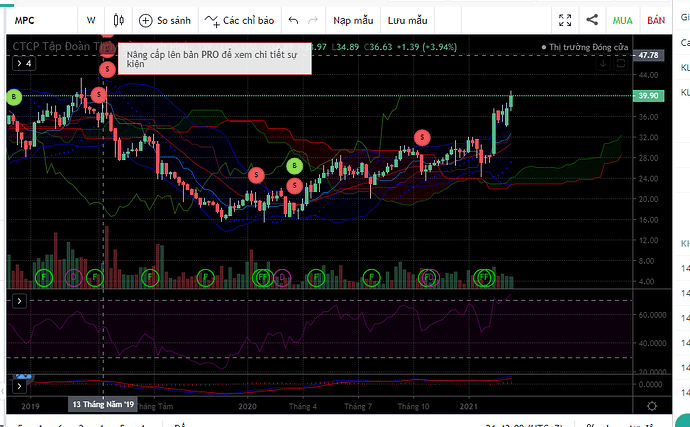Redo the chart action

tap(313, 20)
